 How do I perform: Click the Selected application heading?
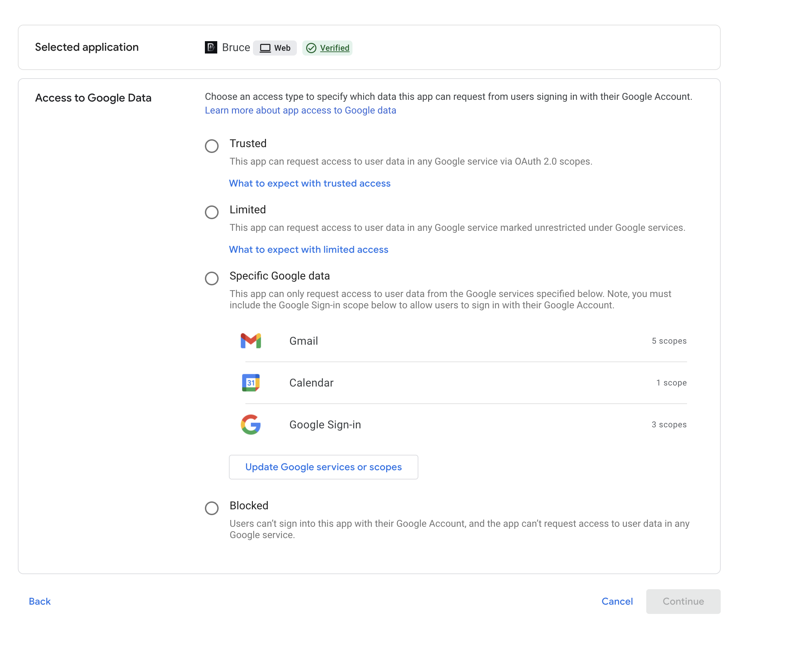click(87, 47)
